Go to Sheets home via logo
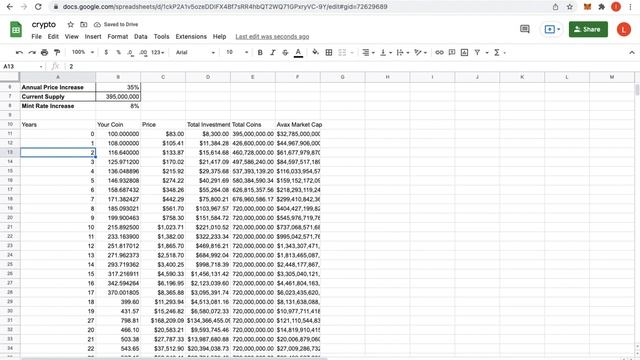Screen dimensions: 640x360 tap(16, 29)
